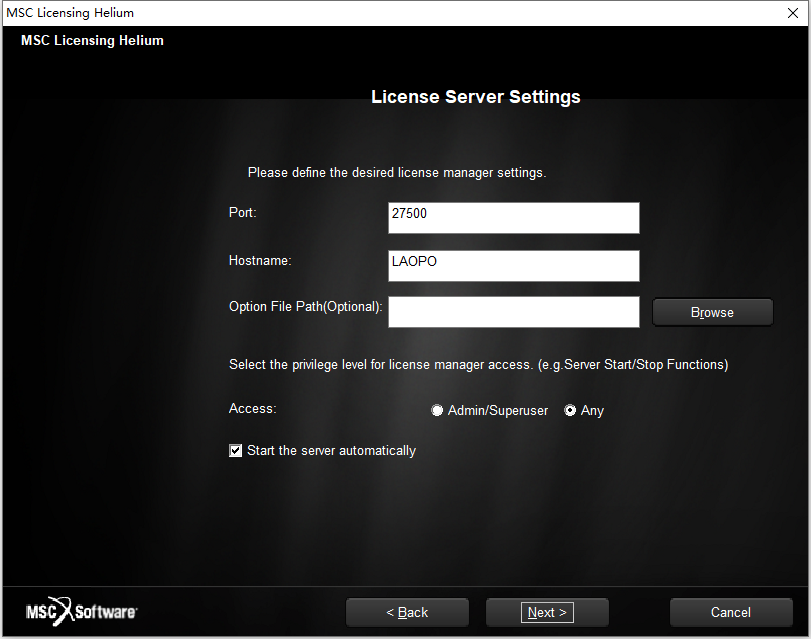This screenshot has width=811, height=639.
Task: Select the Admin/Superuser access radio button
Action: pyautogui.click(x=437, y=410)
